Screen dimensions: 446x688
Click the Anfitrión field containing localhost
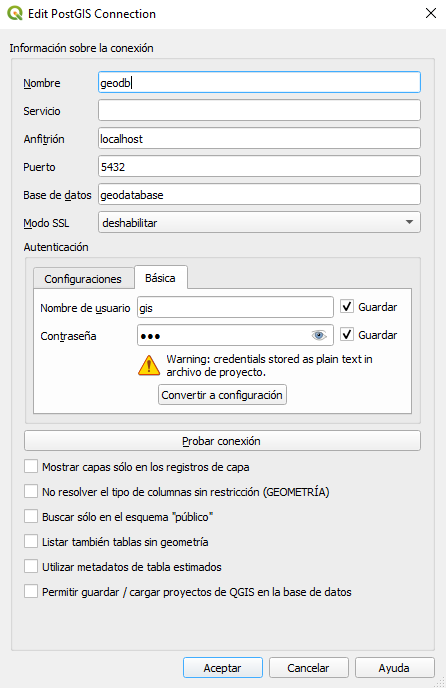point(259,138)
